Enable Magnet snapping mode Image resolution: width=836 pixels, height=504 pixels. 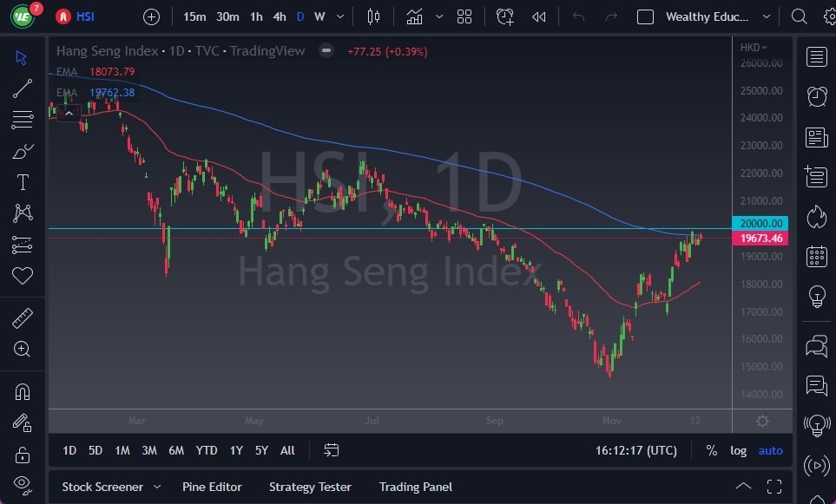click(23, 392)
